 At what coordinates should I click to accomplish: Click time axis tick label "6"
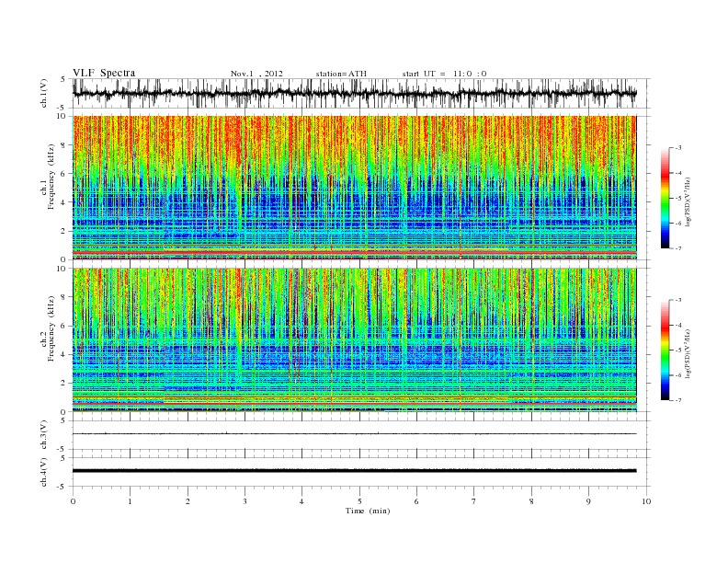416,501
